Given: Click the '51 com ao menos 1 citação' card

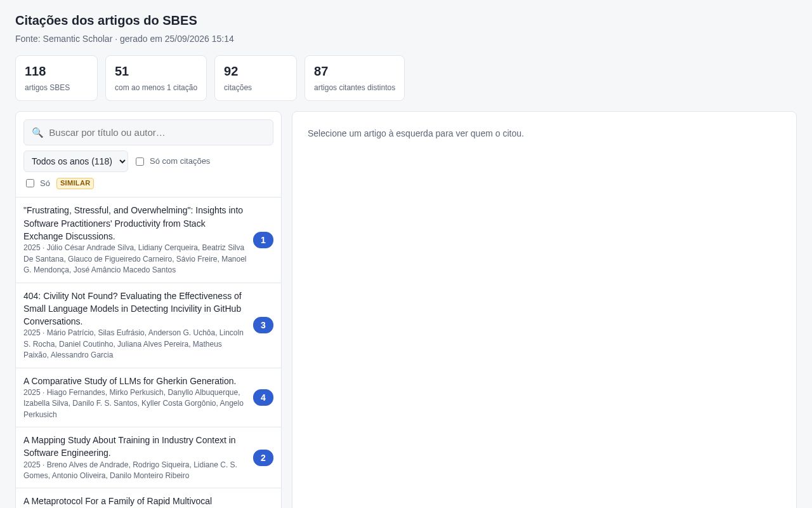Looking at the screenshot, I should (x=156, y=78).
